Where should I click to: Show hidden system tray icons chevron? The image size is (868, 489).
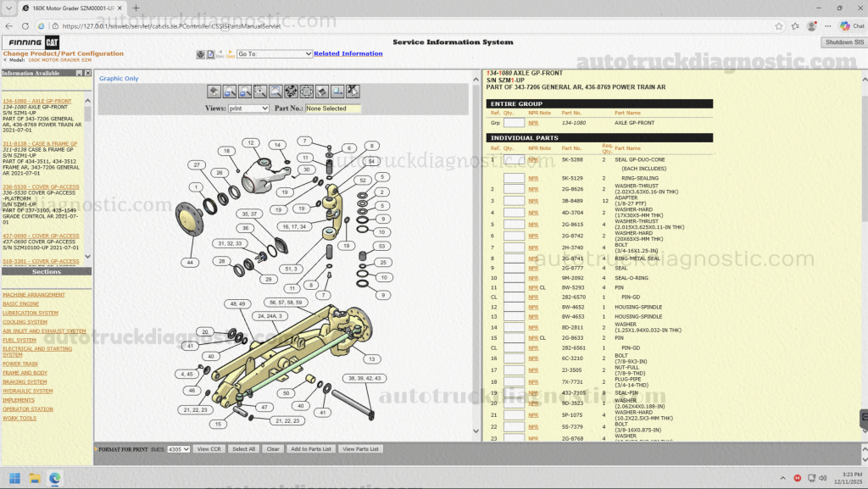click(782, 478)
